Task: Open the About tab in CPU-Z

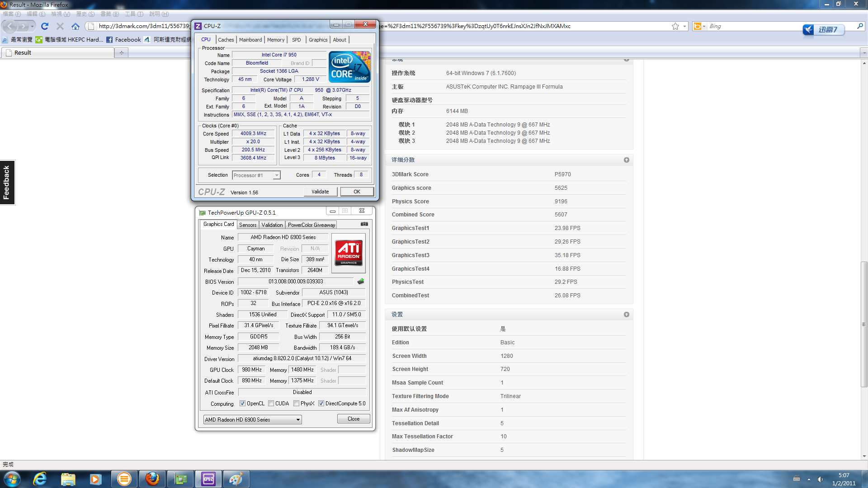Action: [340, 40]
